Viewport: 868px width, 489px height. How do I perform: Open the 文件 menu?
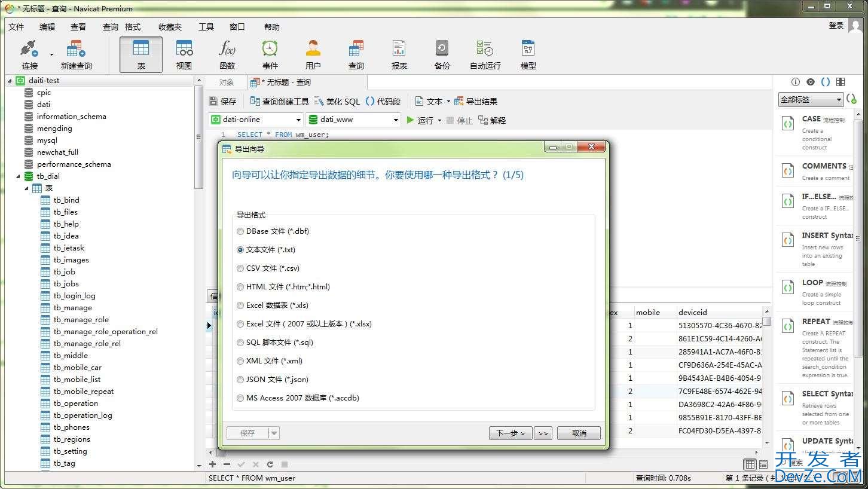16,27
